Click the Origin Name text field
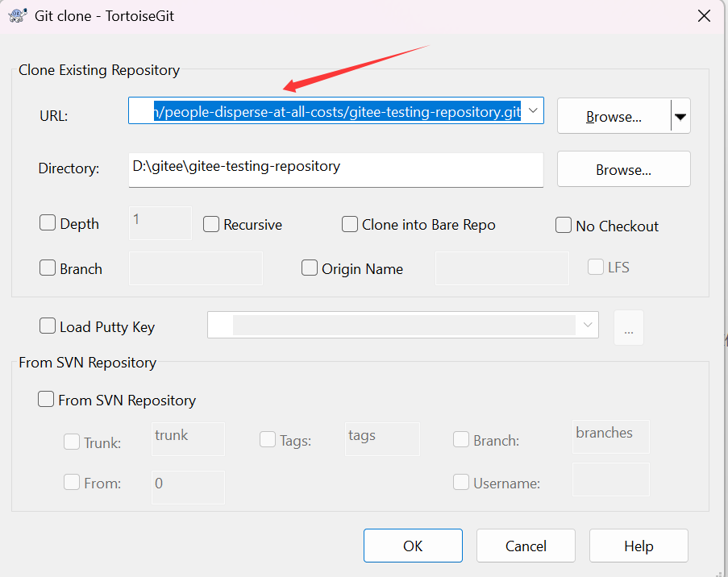This screenshot has height=577, width=728. point(502,268)
